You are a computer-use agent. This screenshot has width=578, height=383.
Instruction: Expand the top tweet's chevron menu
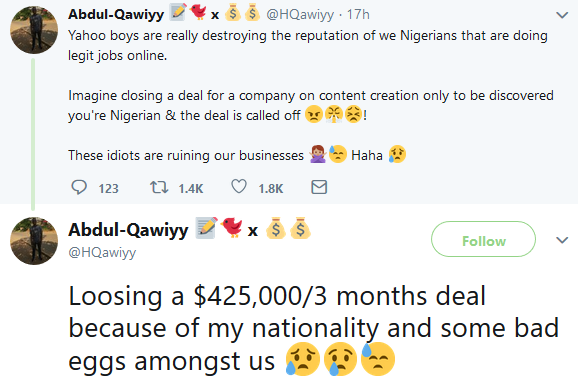click(562, 15)
